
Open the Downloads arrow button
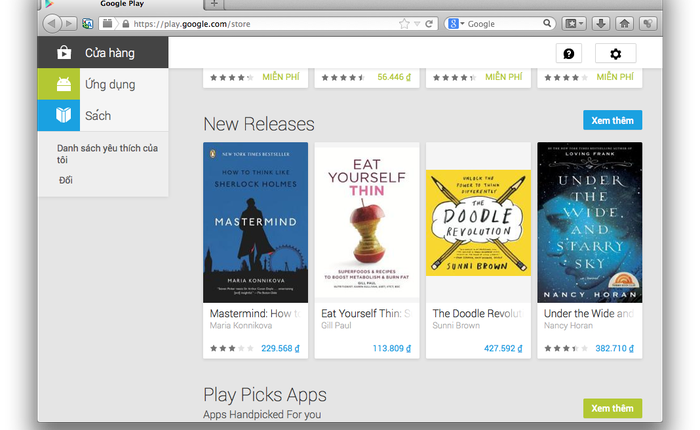601,24
